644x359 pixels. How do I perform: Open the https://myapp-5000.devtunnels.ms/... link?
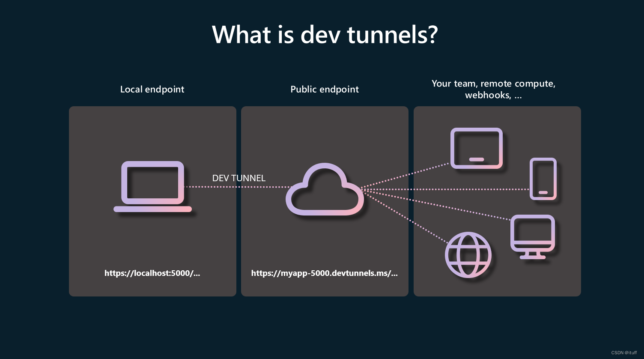[x=325, y=273]
